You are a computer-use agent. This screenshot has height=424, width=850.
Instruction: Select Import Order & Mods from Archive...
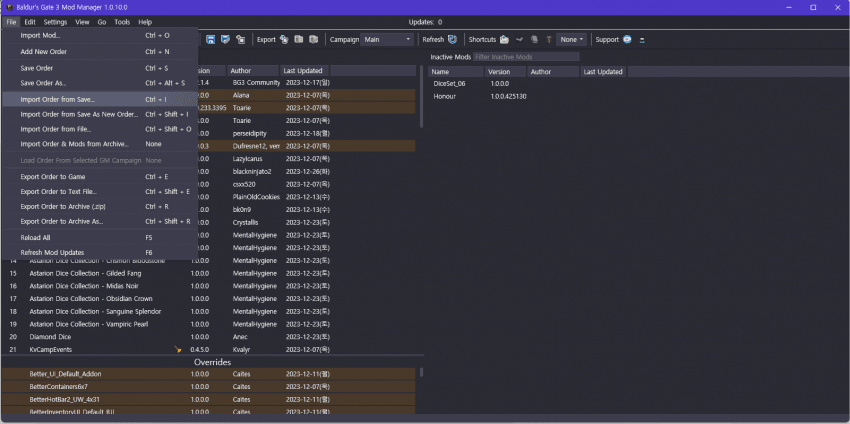point(100,144)
